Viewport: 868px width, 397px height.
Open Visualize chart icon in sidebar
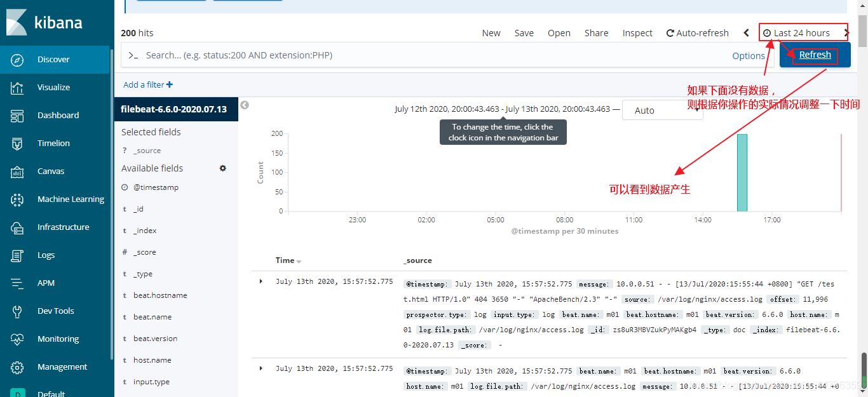pyautogui.click(x=17, y=87)
